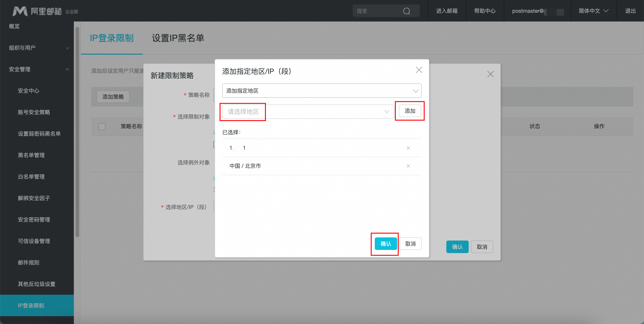The width and height of the screenshot is (644, 324).
Task: Close the add region/IP dialog
Action: [x=419, y=70]
